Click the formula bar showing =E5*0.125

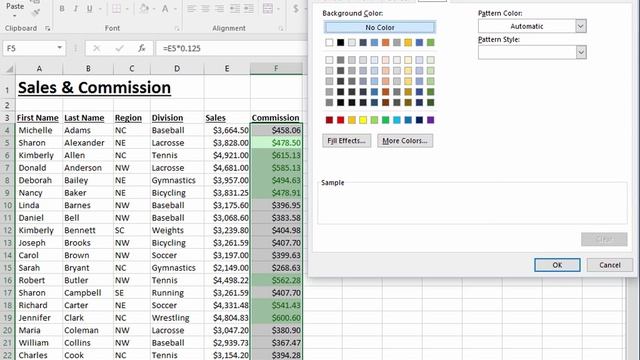coord(231,48)
